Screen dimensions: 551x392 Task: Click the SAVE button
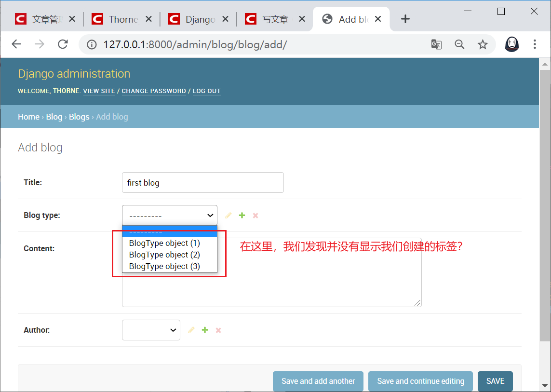495,381
